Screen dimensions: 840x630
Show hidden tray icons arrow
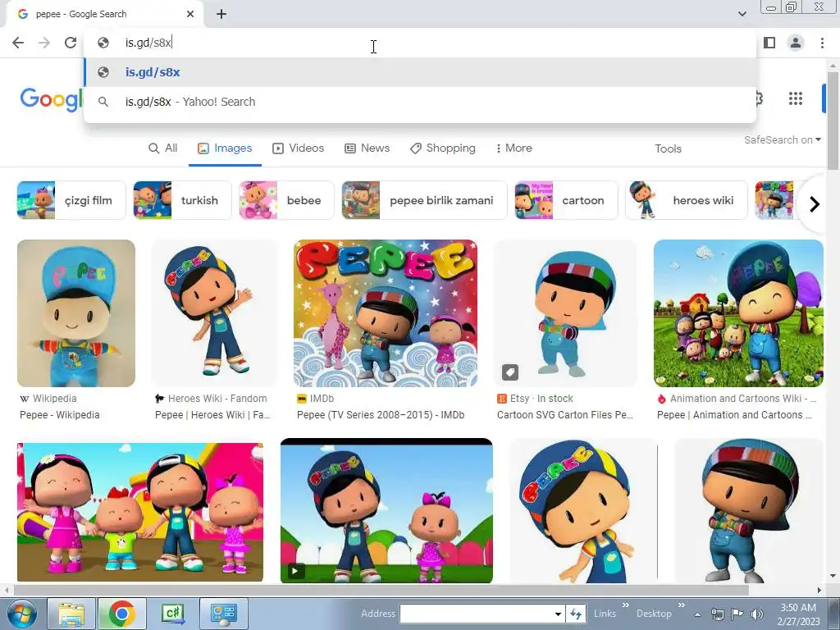click(x=697, y=614)
